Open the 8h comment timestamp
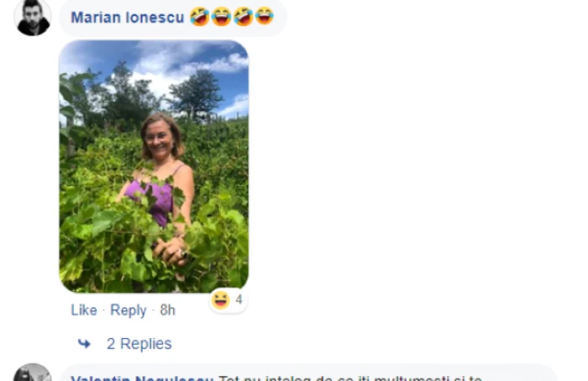This screenshot has width=588, height=381. coord(168,310)
